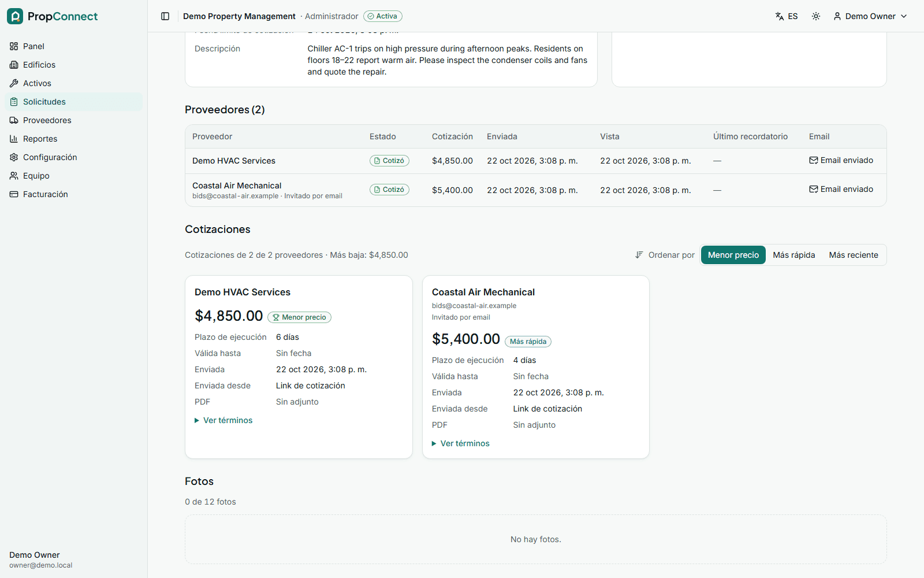The image size is (924, 578).
Task: Open Panel in the sidebar
Action: (74, 46)
